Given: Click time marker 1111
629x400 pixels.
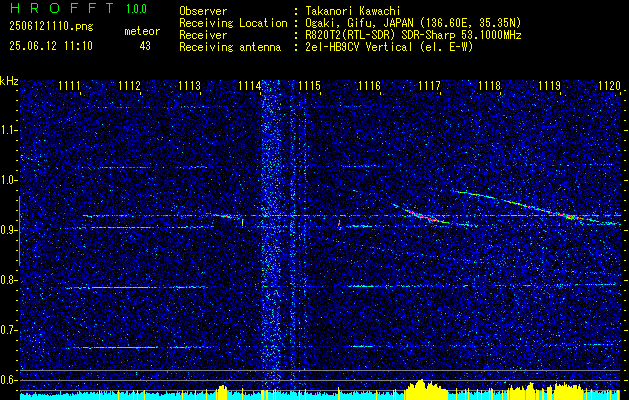Looking at the screenshot, I should click(x=69, y=86).
